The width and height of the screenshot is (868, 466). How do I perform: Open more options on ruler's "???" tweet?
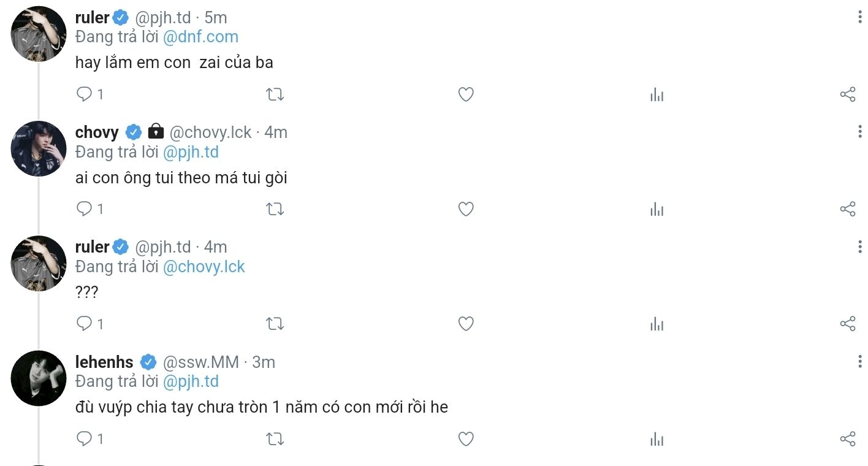[x=860, y=247]
